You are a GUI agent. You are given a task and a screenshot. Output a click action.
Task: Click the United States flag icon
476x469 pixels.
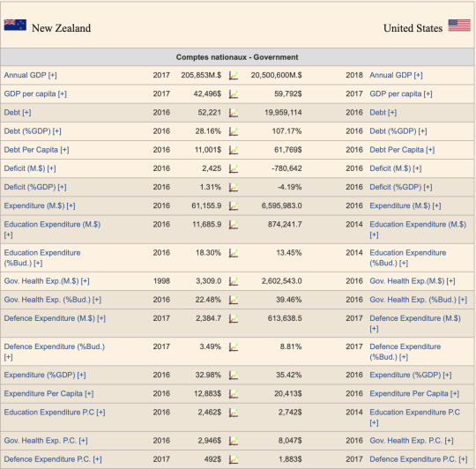coord(459,26)
